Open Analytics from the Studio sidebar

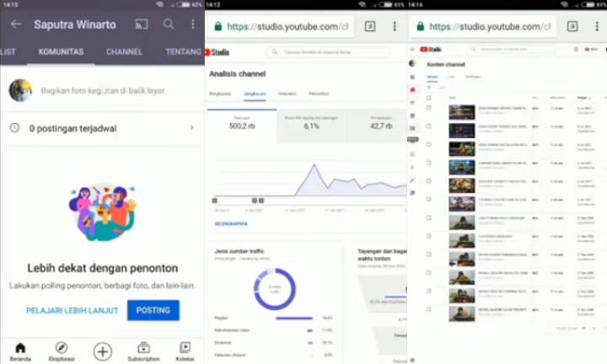click(412, 115)
